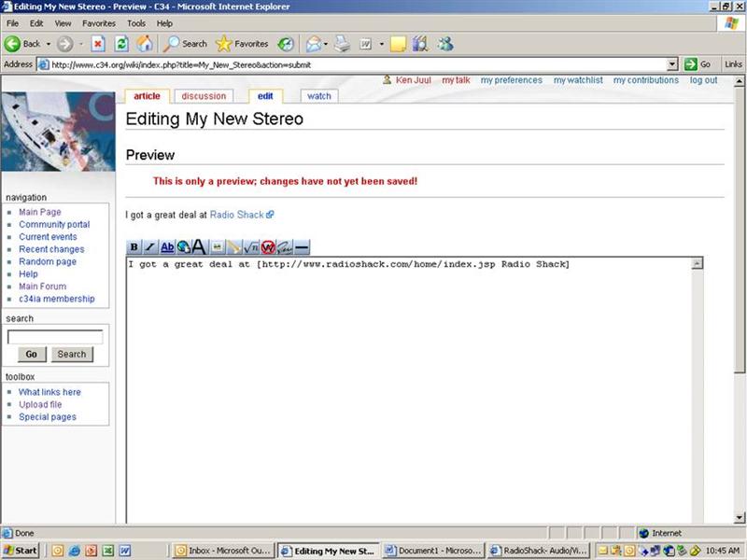The width and height of the screenshot is (747, 560).
Task: Refresh the page in browser toolbar
Action: [x=121, y=44]
